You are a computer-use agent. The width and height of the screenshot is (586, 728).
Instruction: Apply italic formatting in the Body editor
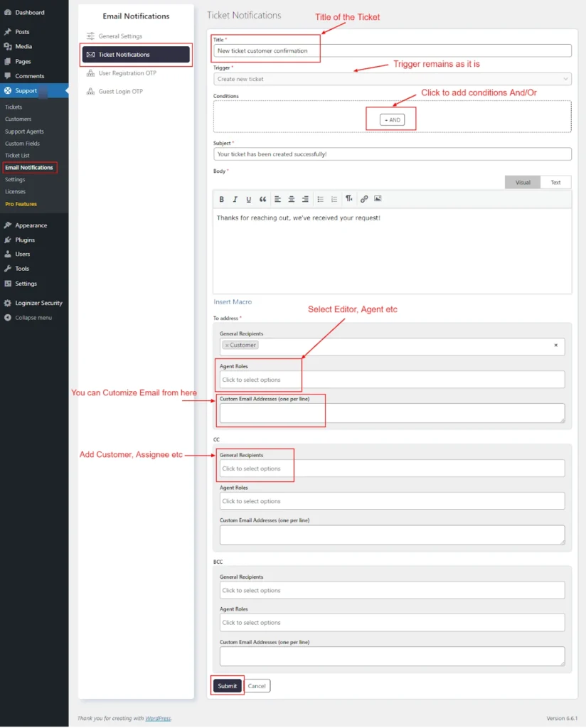pyautogui.click(x=235, y=199)
